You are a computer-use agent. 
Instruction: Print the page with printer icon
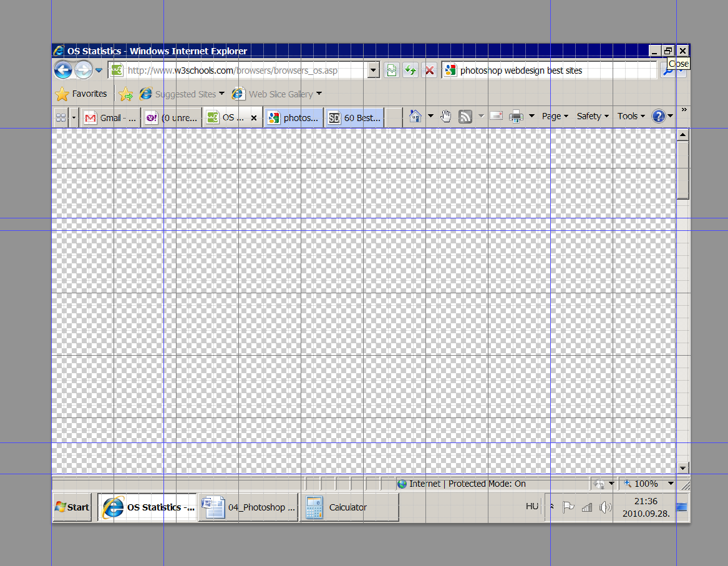click(517, 117)
